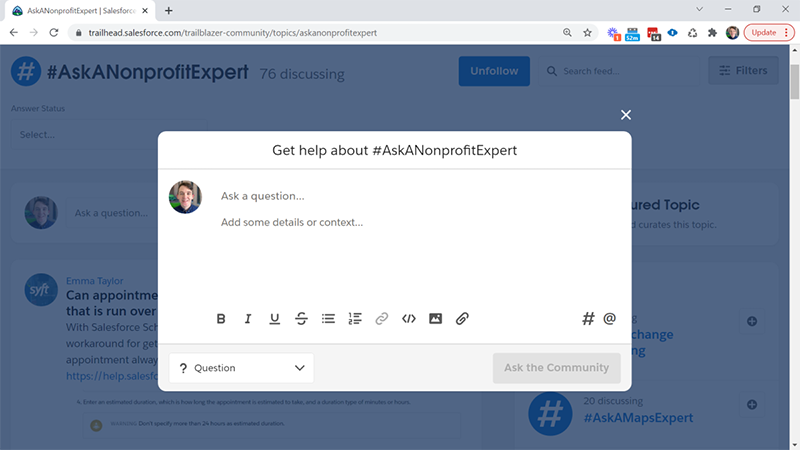
Task: Click the #AskANonprofitExpert hashtag topic icon
Action: (26, 71)
